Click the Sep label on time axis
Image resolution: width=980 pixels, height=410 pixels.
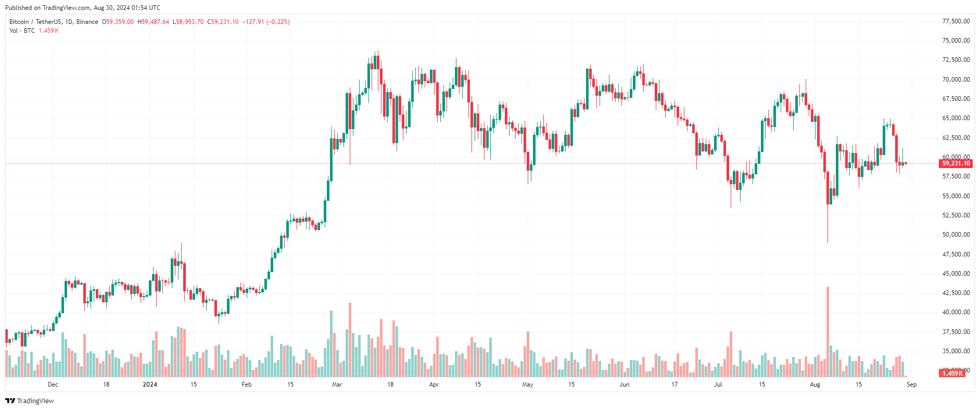tap(911, 385)
